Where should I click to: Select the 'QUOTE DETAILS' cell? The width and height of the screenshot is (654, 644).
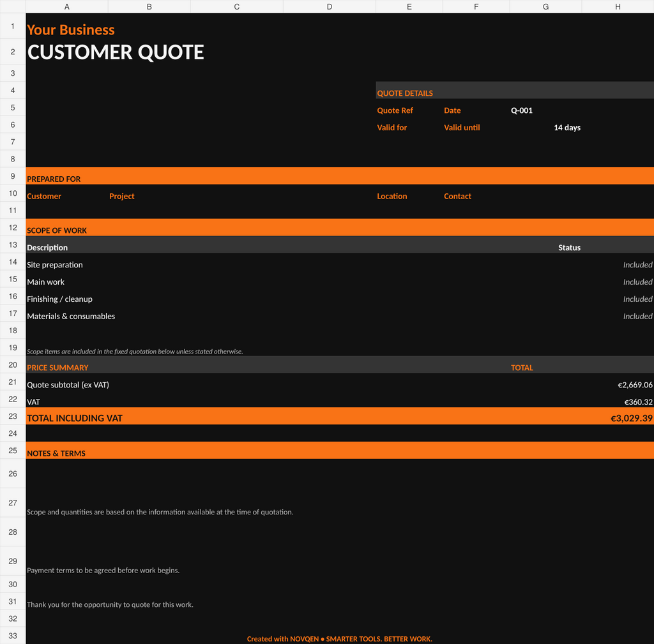point(405,93)
